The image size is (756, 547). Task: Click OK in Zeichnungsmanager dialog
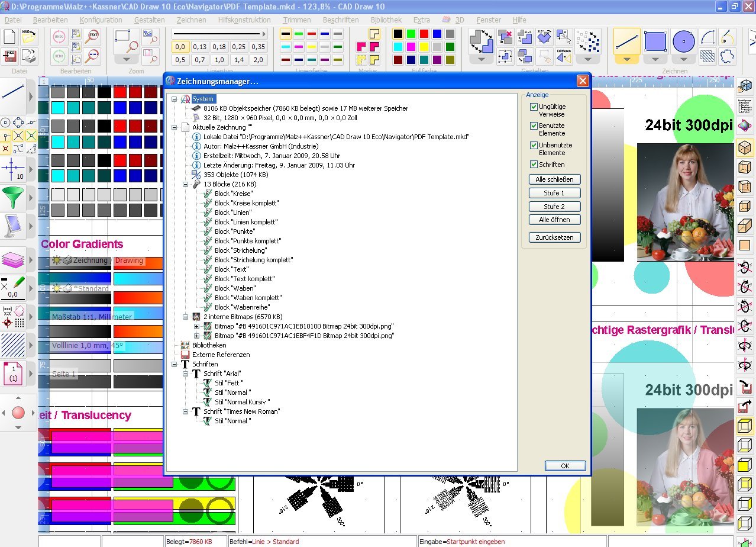(565, 466)
